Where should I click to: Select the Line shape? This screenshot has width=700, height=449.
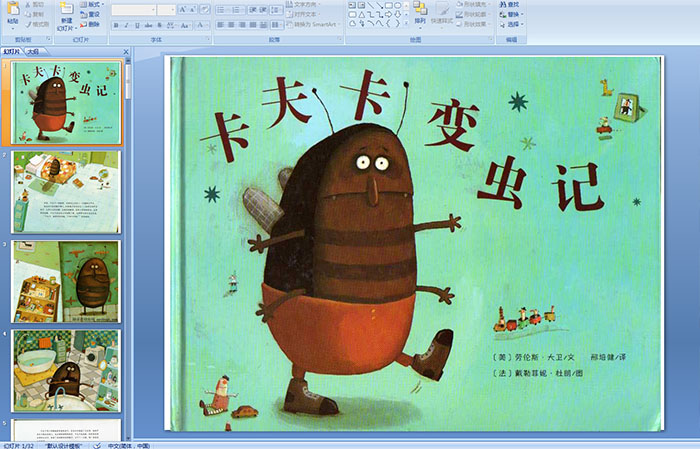click(x=371, y=5)
